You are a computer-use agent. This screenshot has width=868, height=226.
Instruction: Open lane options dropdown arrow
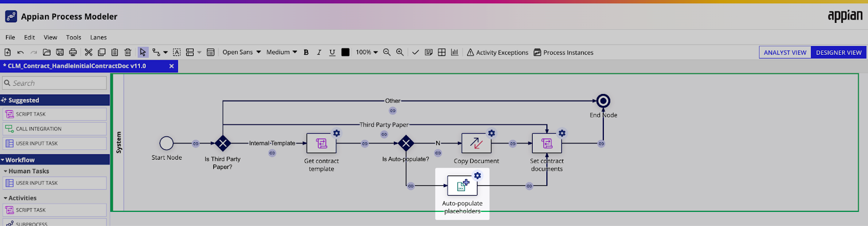point(199,52)
